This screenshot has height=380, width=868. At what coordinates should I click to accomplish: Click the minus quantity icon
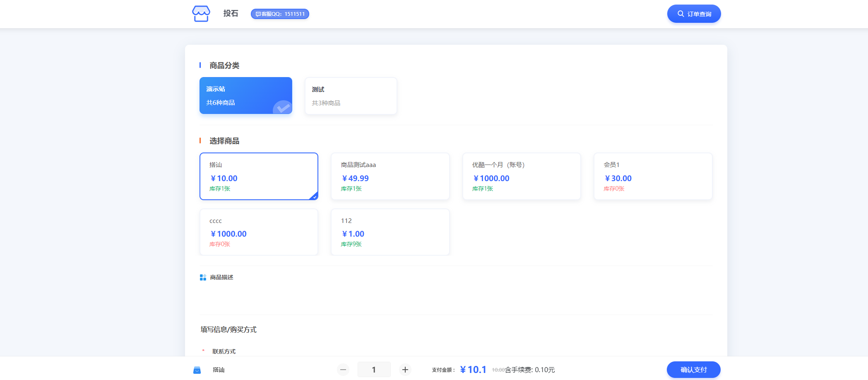[x=343, y=370]
